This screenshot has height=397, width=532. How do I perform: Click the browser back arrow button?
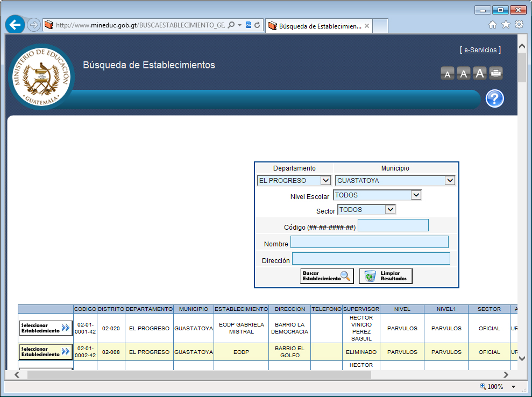15,25
